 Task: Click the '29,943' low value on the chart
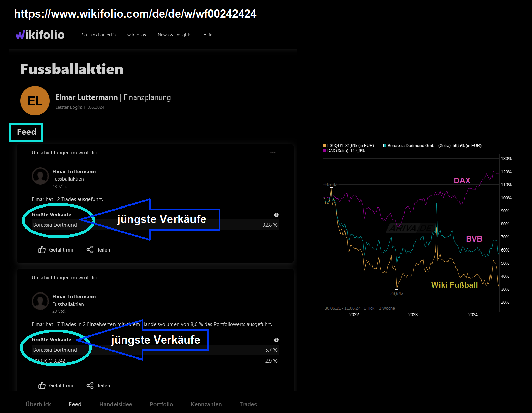point(397,294)
